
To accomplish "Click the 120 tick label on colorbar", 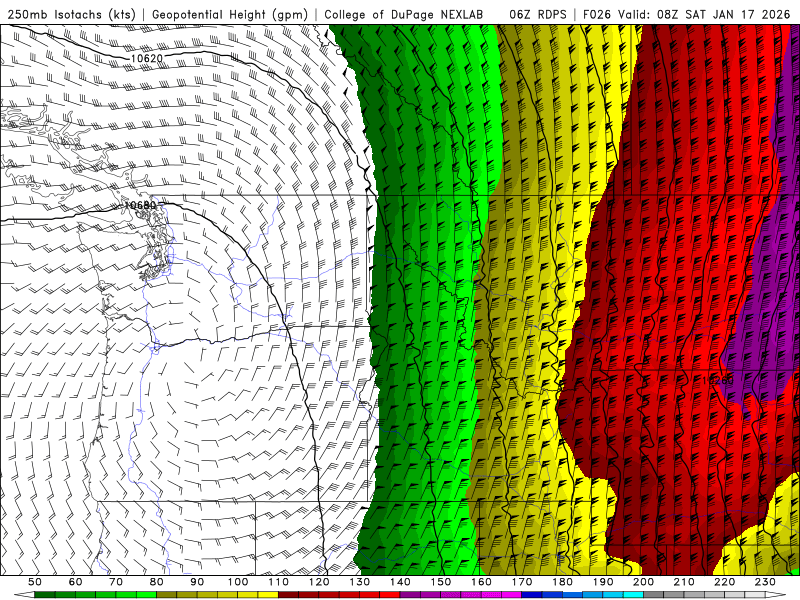I will [319, 582].
